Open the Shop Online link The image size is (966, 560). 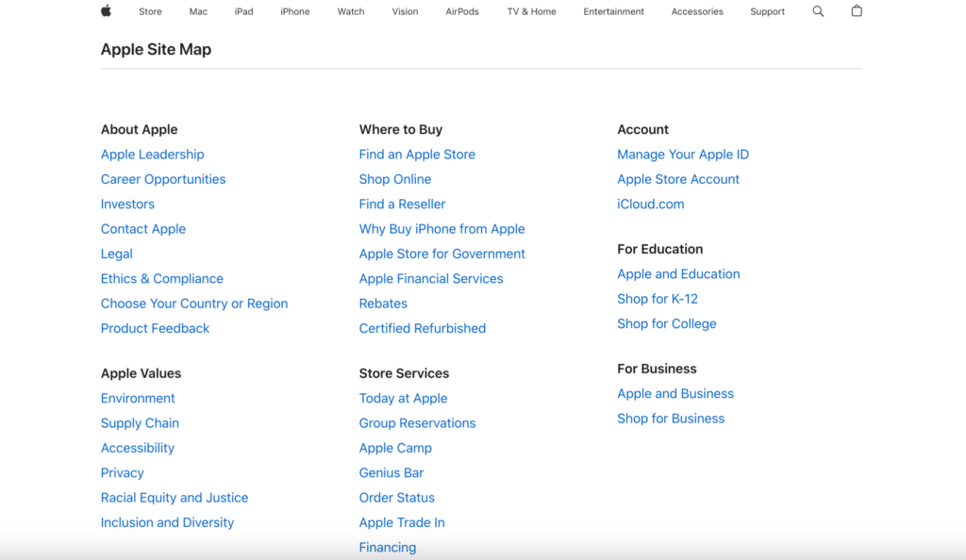395,179
